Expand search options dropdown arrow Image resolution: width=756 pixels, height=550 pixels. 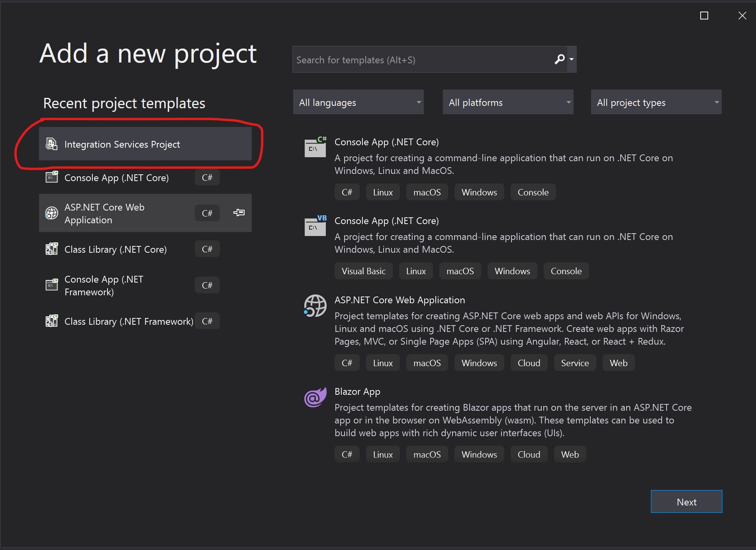(x=572, y=59)
